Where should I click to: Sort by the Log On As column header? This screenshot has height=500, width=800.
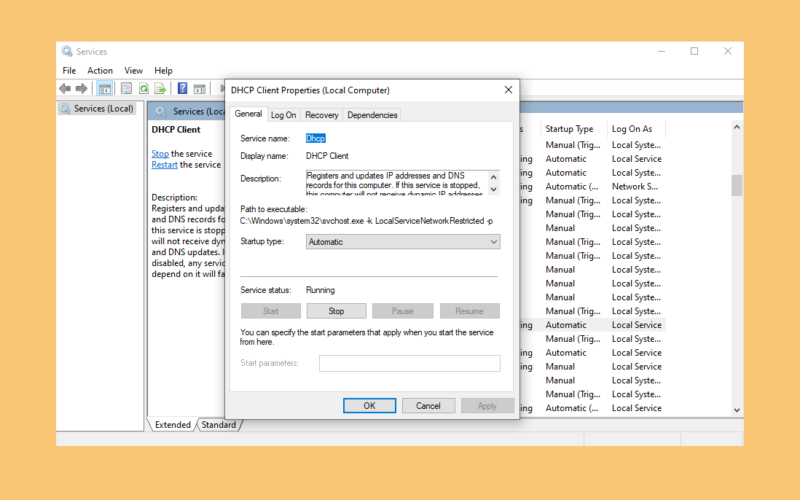632,129
